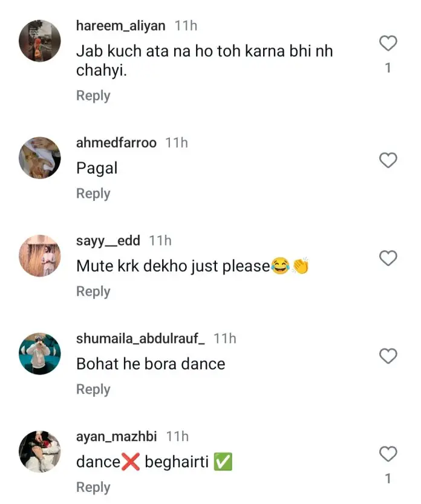Open the ahmedfarroo username link
The height and width of the screenshot is (504, 421).
(x=116, y=143)
